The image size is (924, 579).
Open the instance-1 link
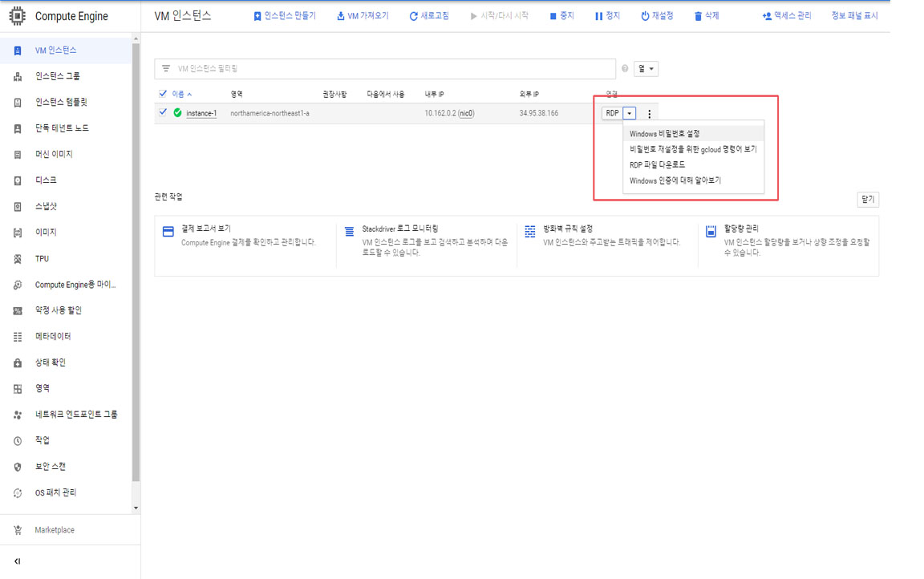[201, 113]
